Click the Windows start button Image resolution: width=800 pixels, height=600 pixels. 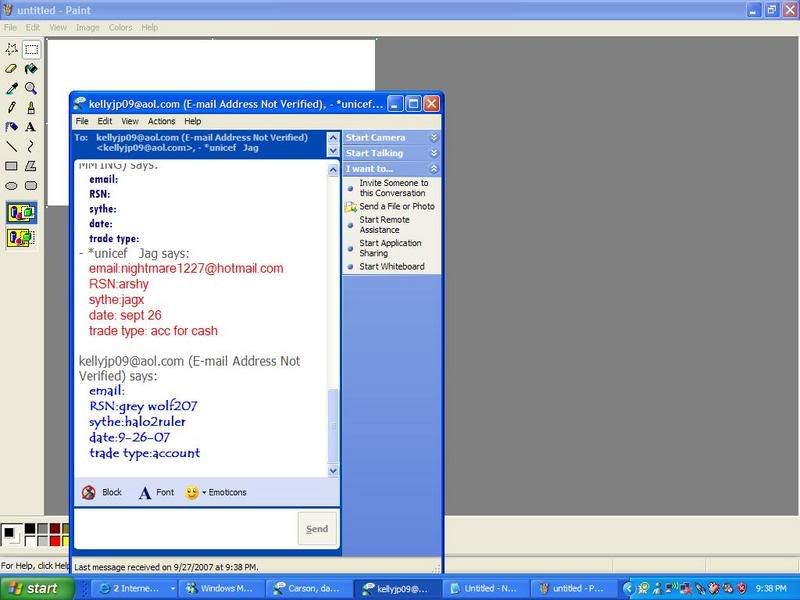(37, 588)
